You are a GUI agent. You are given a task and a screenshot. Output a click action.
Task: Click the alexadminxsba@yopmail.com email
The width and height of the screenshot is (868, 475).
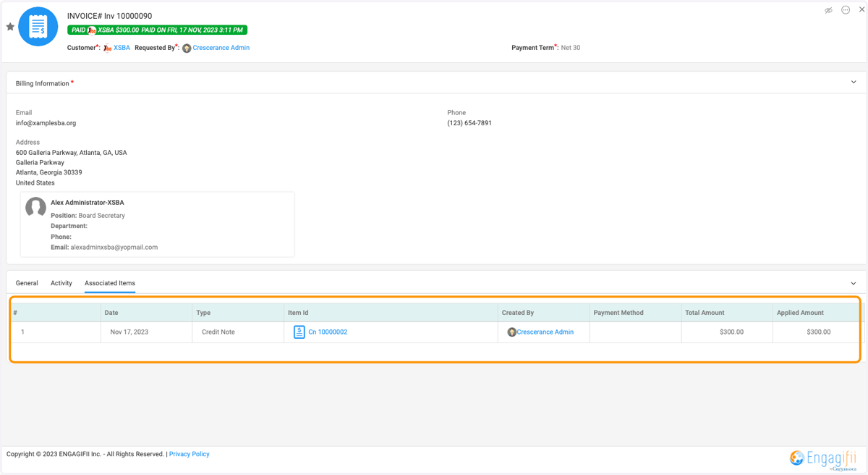tap(114, 247)
